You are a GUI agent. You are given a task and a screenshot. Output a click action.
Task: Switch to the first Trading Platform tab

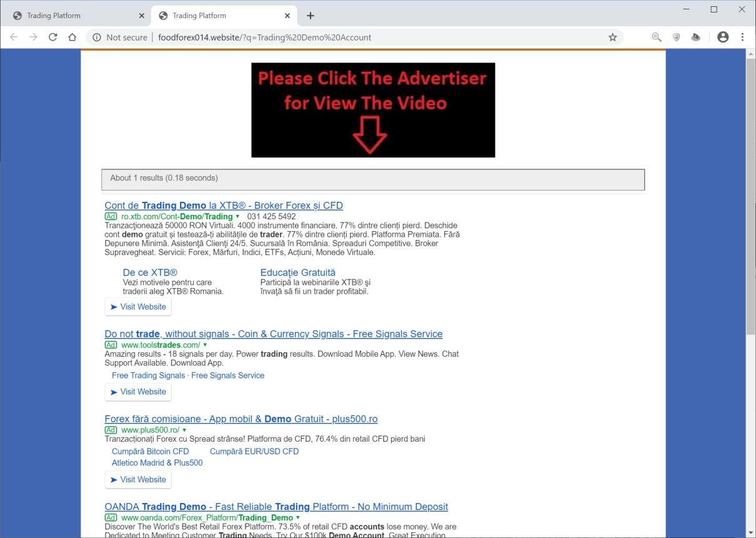tap(77, 16)
